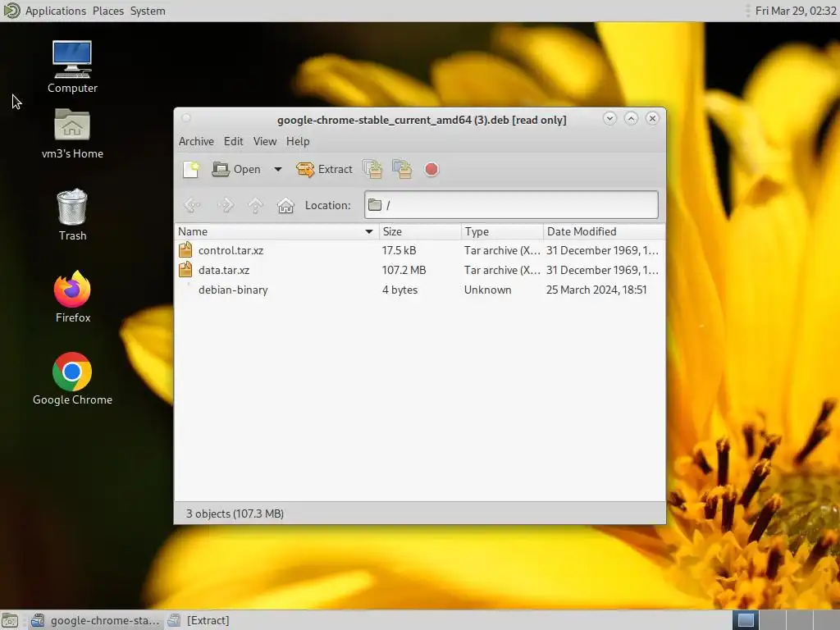The image size is (840, 630).
Task: Go back using the left arrow icon
Action: tap(192, 205)
